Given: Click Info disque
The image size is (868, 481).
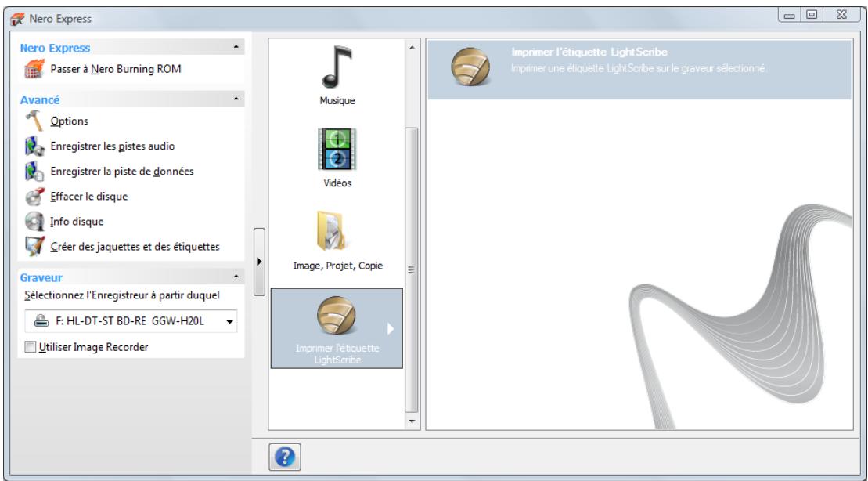Looking at the screenshot, I should (x=77, y=221).
